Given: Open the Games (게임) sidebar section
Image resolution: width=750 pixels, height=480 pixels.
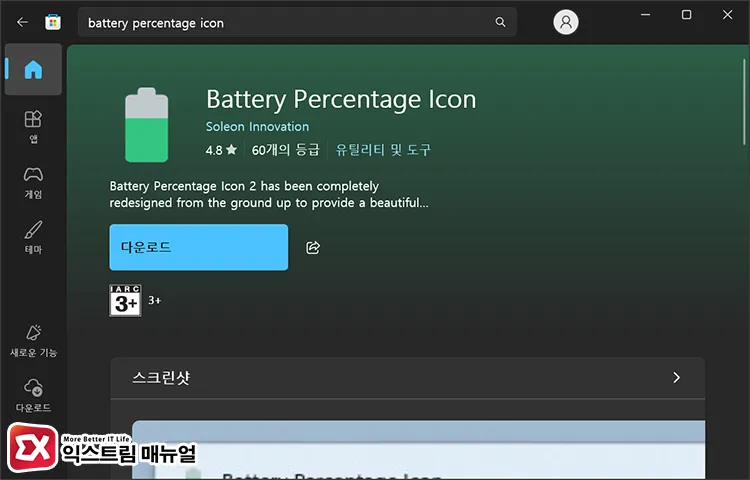Looking at the screenshot, I should tap(33, 183).
